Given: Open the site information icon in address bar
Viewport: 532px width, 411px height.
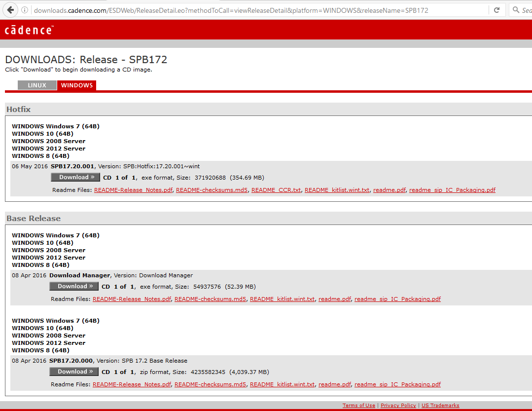Looking at the screenshot, I should [25, 10].
